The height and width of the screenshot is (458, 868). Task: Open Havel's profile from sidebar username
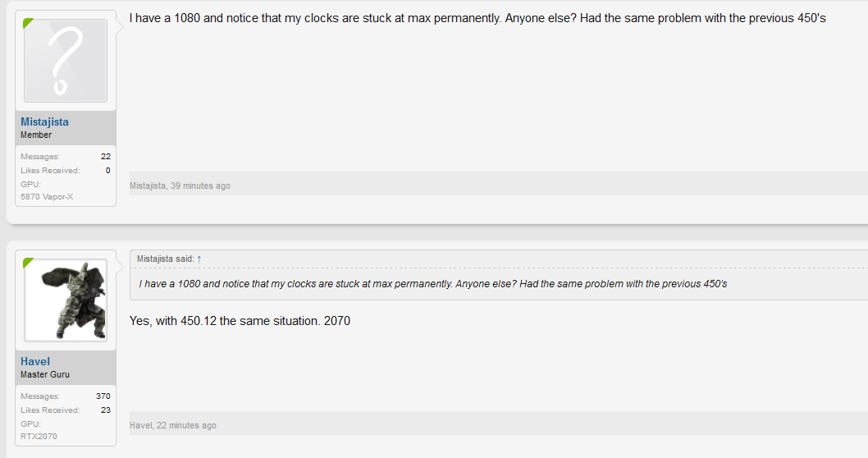tap(35, 361)
